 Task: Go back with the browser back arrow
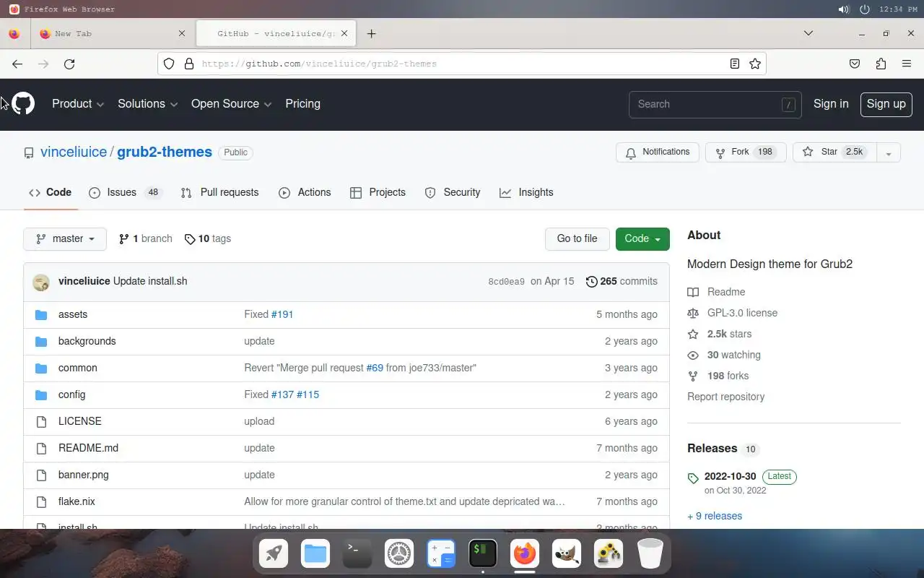(x=17, y=64)
